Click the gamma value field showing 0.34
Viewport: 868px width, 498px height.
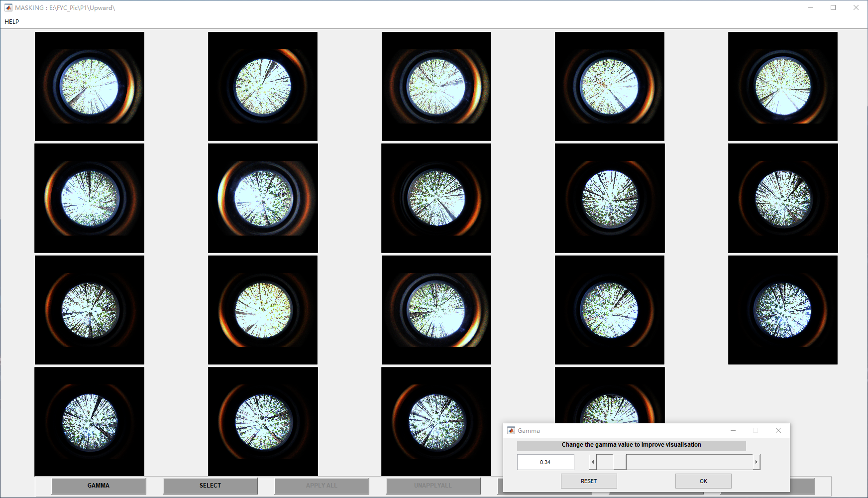point(545,462)
